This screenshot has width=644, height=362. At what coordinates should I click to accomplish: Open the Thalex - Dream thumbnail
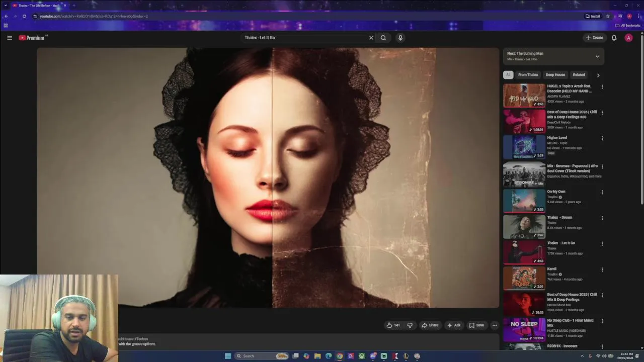click(x=524, y=226)
